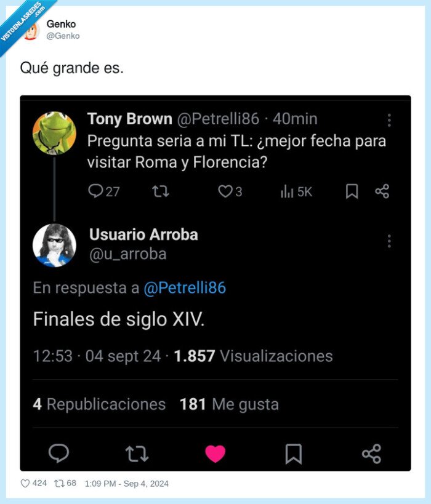Open Usuario Arroba's profile avatar
Viewport: 431px width, 504px height.
[x=54, y=246]
